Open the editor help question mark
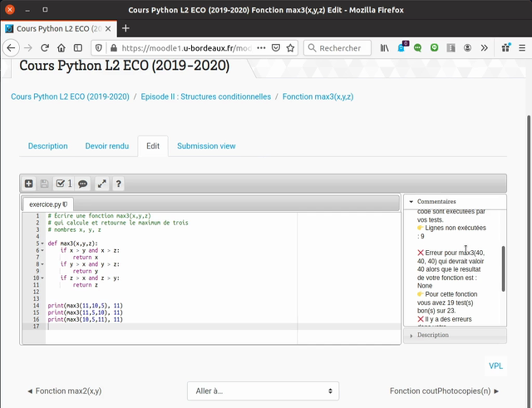Screen dimensions: 532x408 coord(118,184)
